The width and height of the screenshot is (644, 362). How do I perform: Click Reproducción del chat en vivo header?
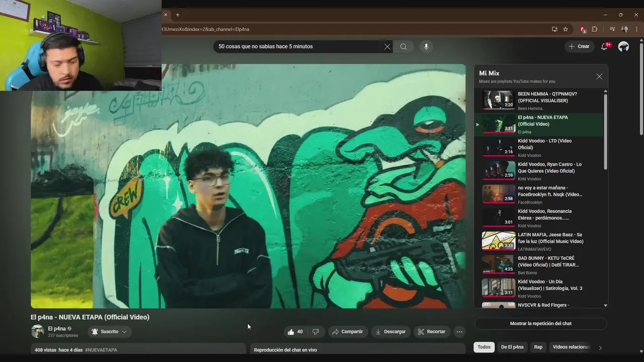(x=285, y=350)
